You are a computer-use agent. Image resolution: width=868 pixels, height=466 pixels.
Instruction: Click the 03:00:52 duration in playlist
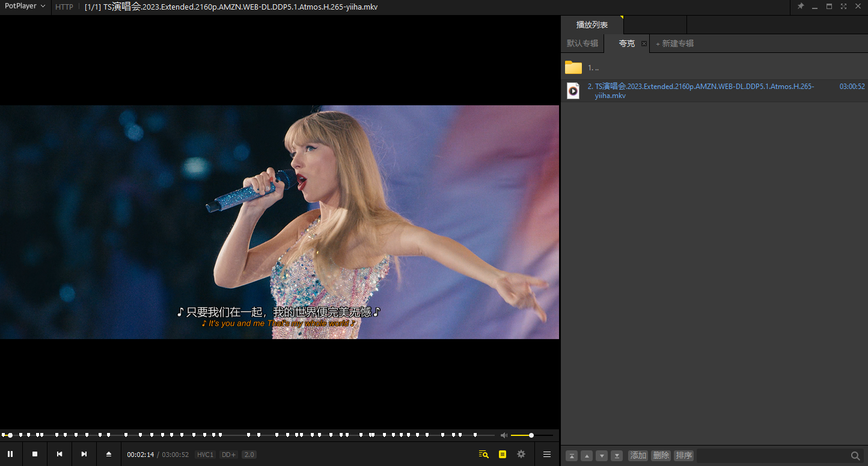coord(852,87)
